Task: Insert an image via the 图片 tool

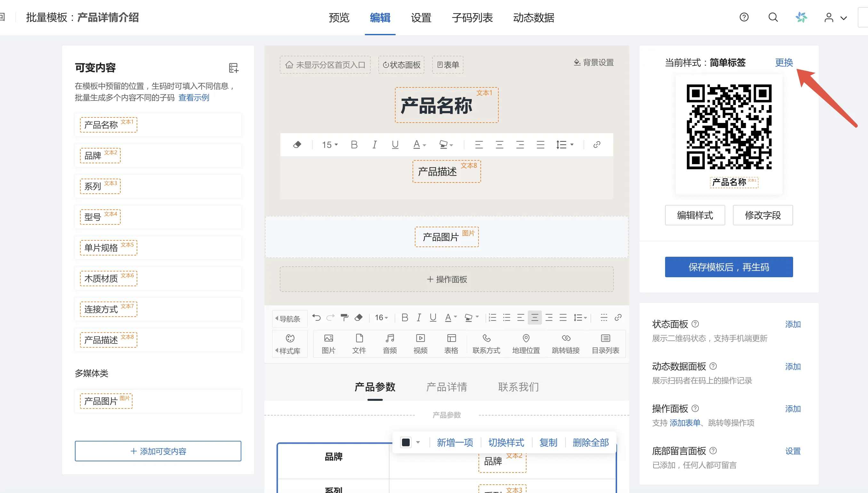Action: [328, 344]
